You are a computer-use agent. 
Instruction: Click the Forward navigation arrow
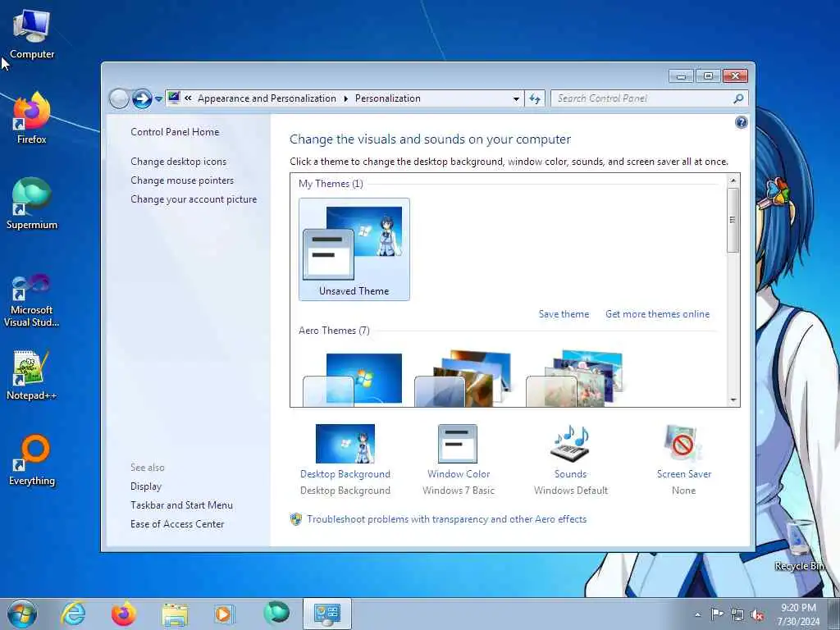click(141, 98)
